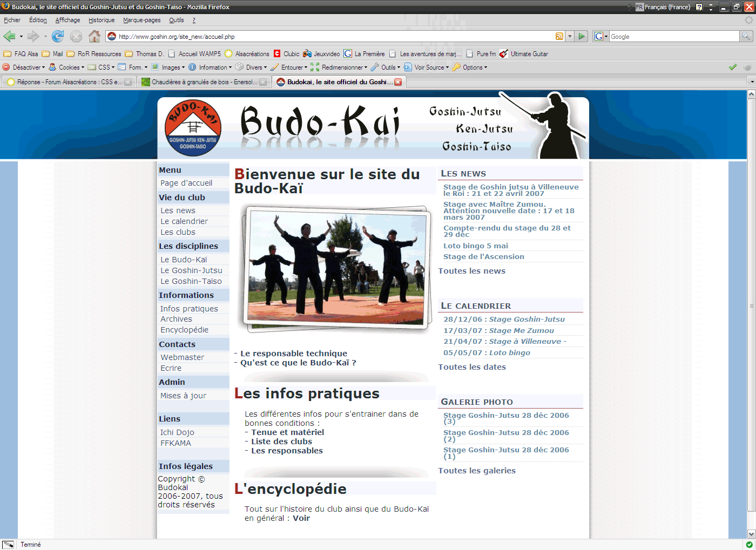Image resolution: width=756 pixels, height=550 pixels.
Task: Click the status bar icon beside Terminé
Action: pos(8,544)
